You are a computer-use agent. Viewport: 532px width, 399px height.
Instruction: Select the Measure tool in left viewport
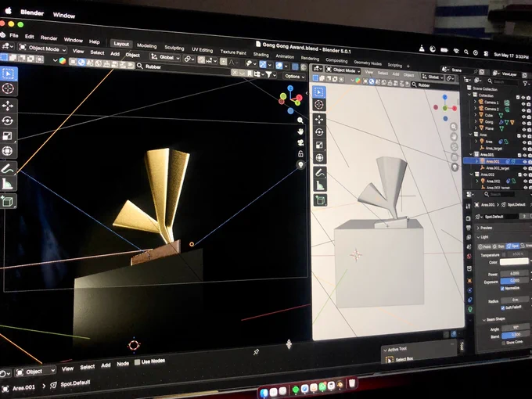click(x=8, y=184)
